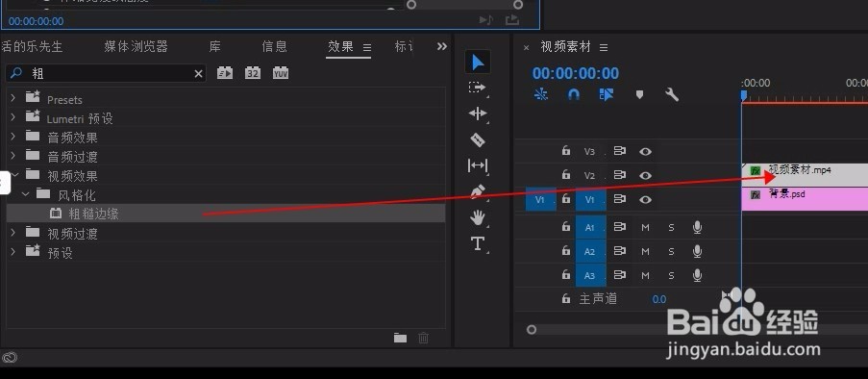Expand the Presets folder
The height and width of the screenshot is (379, 868).
point(13,99)
